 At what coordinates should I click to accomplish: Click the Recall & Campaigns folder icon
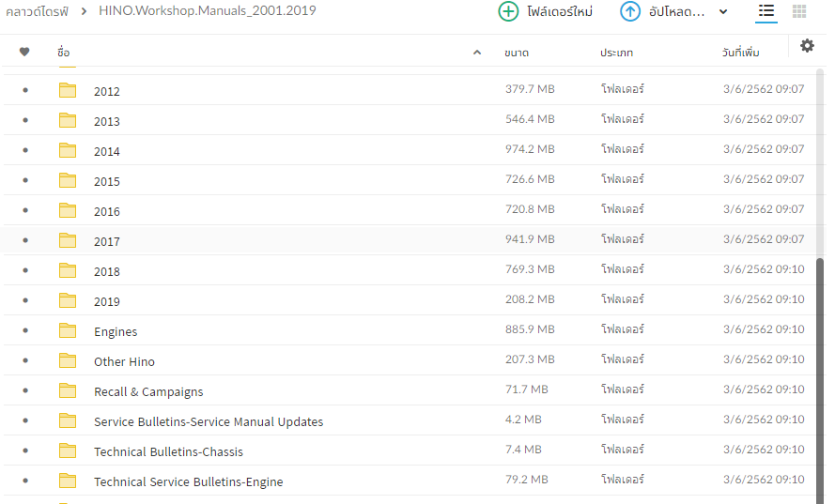coord(68,390)
